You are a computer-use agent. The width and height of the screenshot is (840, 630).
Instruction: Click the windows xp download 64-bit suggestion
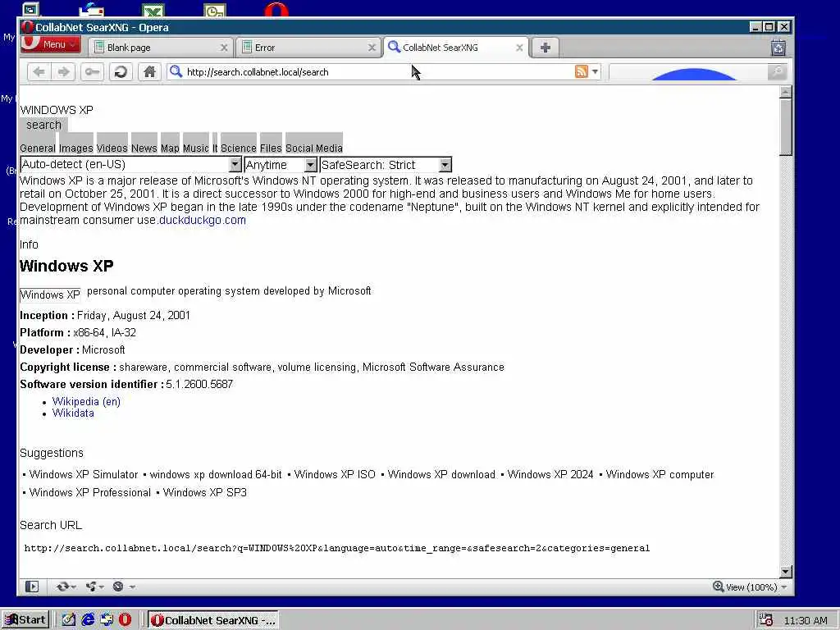click(x=216, y=475)
